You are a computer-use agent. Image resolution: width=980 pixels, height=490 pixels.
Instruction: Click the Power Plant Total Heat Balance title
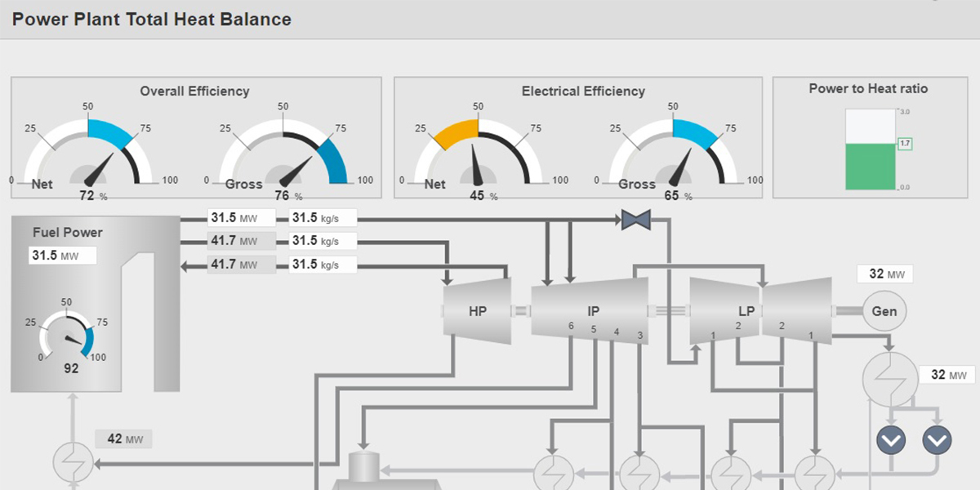(x=151, y=19)
